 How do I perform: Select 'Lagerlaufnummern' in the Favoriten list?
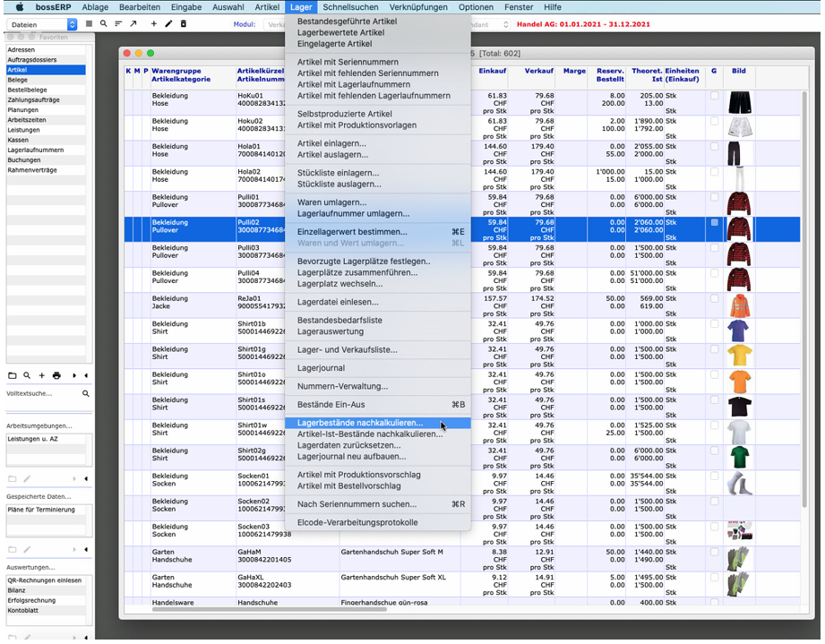[x=36, y=150]
